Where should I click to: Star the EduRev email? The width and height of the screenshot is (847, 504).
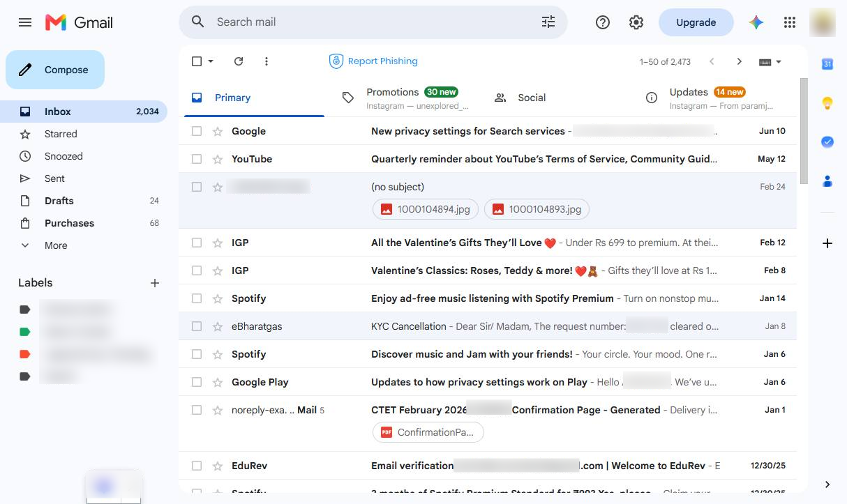[x=218, y=466]
